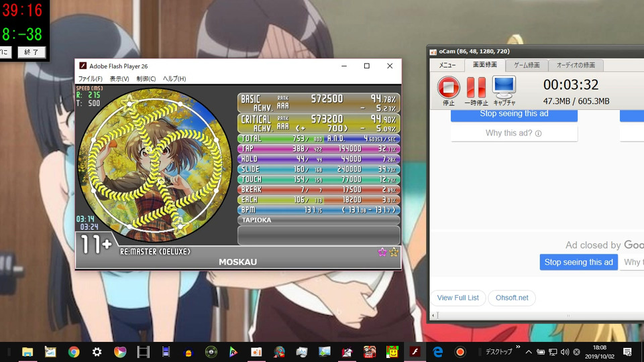Click upper Stop seeing this ad button
The width and height of the screenshot is (644, 362).
(x=515, y=115)
